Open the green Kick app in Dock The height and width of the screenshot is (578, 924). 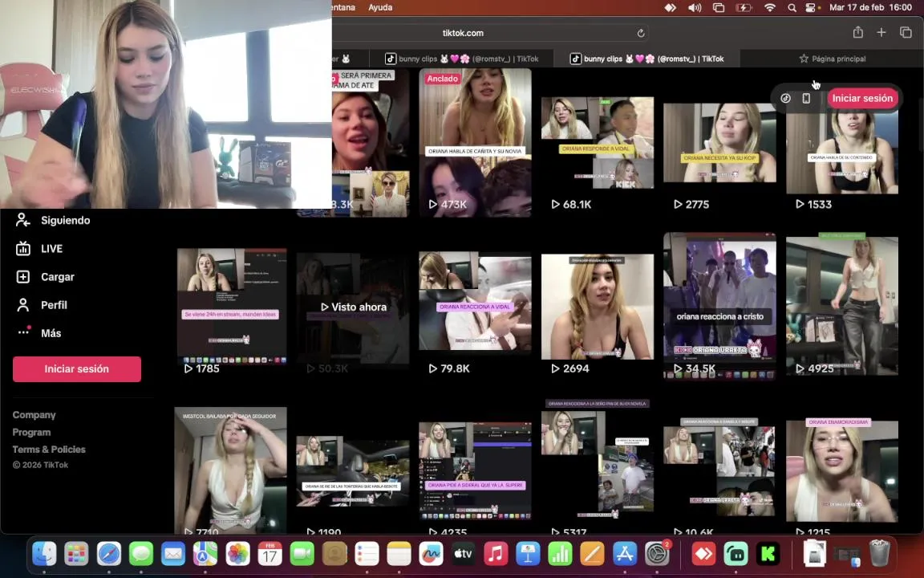tap(768, 554)
